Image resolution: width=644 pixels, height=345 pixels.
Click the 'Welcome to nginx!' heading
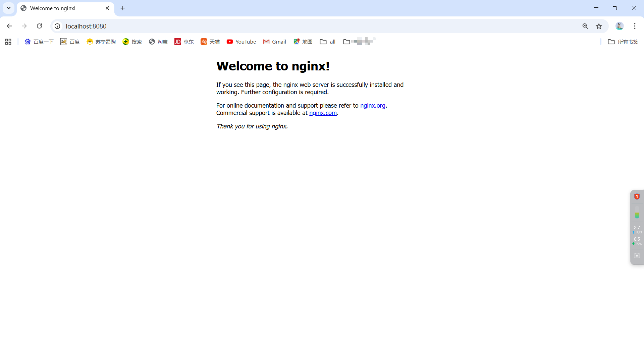tap(273, 66)
